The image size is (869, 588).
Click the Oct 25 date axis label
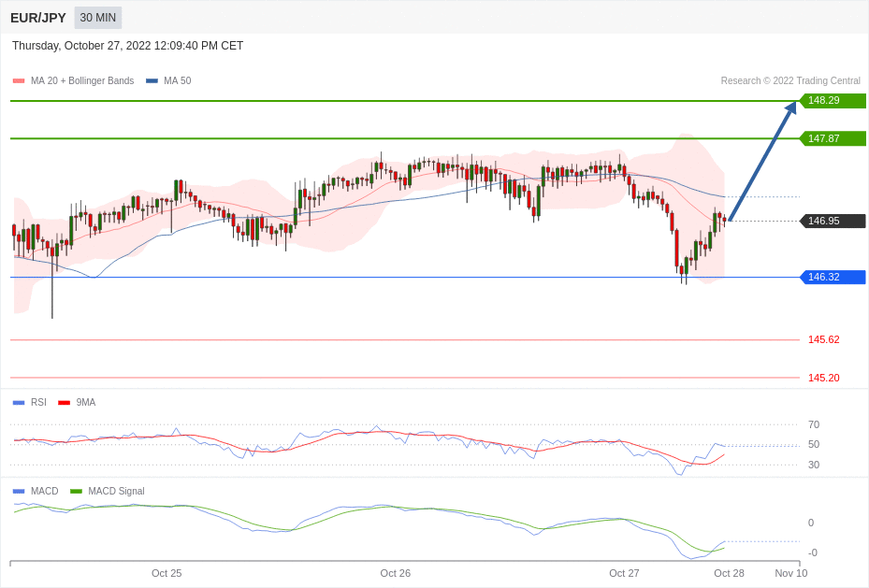167,573
